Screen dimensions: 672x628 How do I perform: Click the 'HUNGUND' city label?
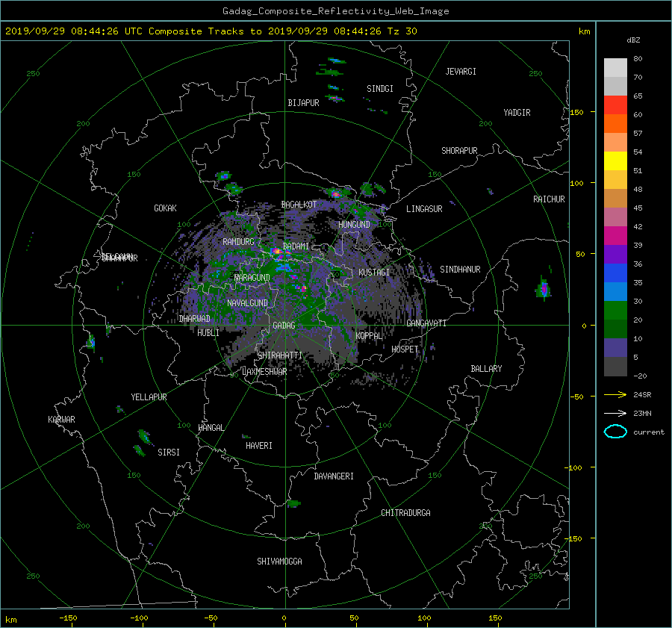coord(354,225)
